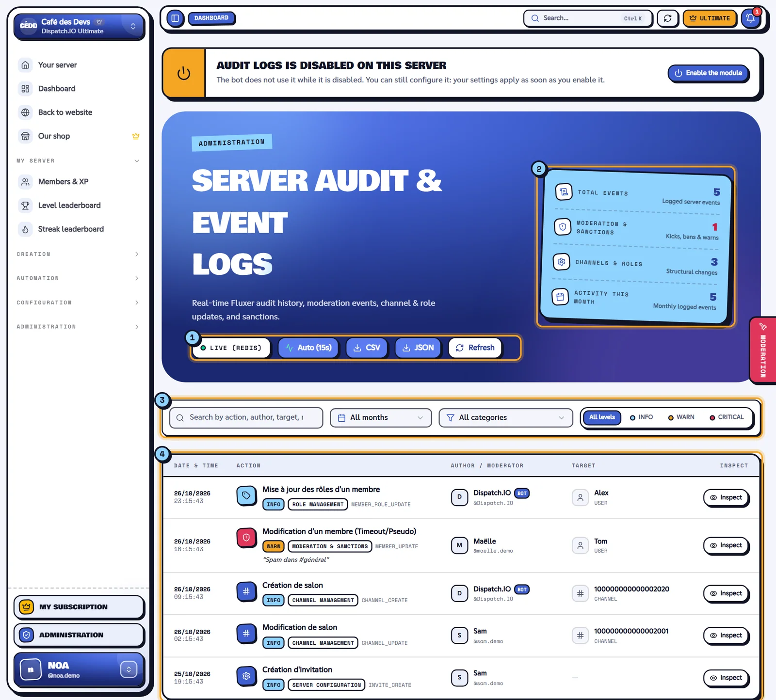Image resolution: width=776 pixels, height=700 pixels.
Task: Open Back to website link
Action: pos(78,112)
